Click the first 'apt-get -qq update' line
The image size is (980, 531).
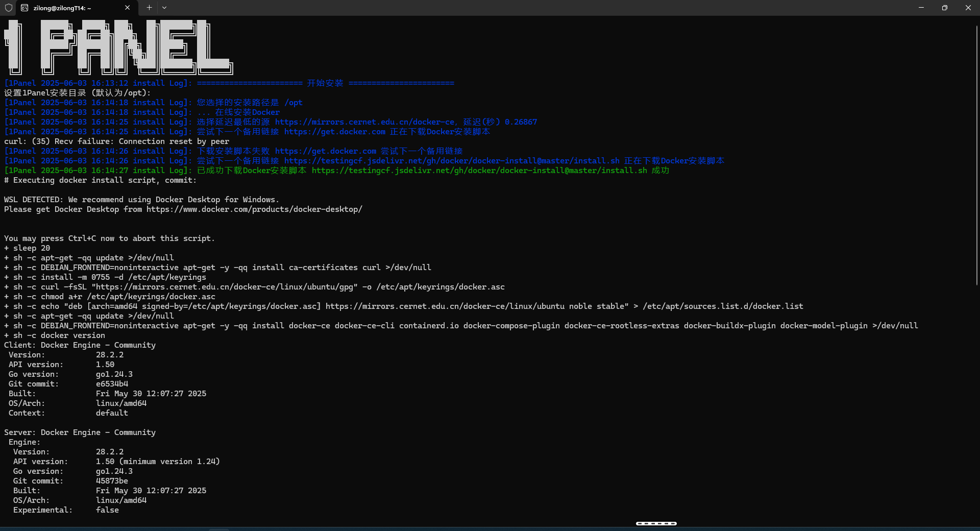tap(89, 258)
